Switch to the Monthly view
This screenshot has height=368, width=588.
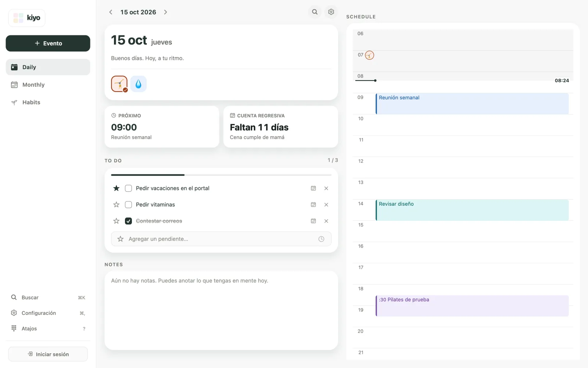48,85
